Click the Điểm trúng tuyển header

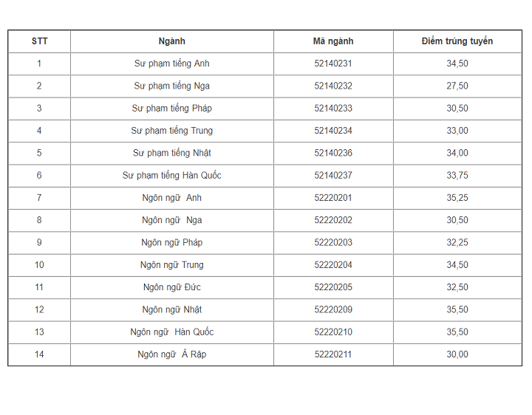click(x=457, y=41)
